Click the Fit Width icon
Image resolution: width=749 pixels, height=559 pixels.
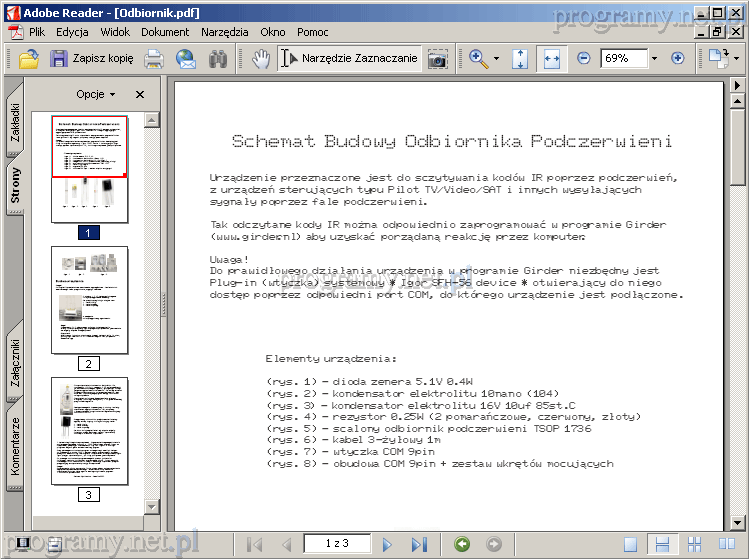pos(551,59)
